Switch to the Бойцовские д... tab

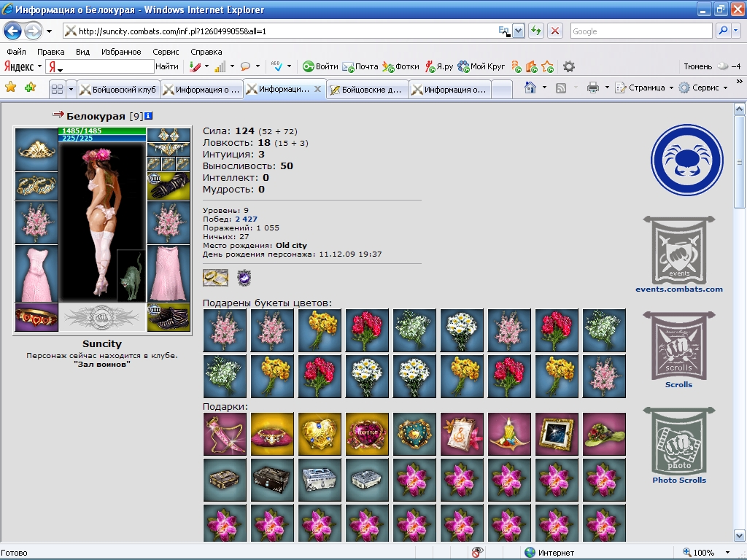(367, 90)
